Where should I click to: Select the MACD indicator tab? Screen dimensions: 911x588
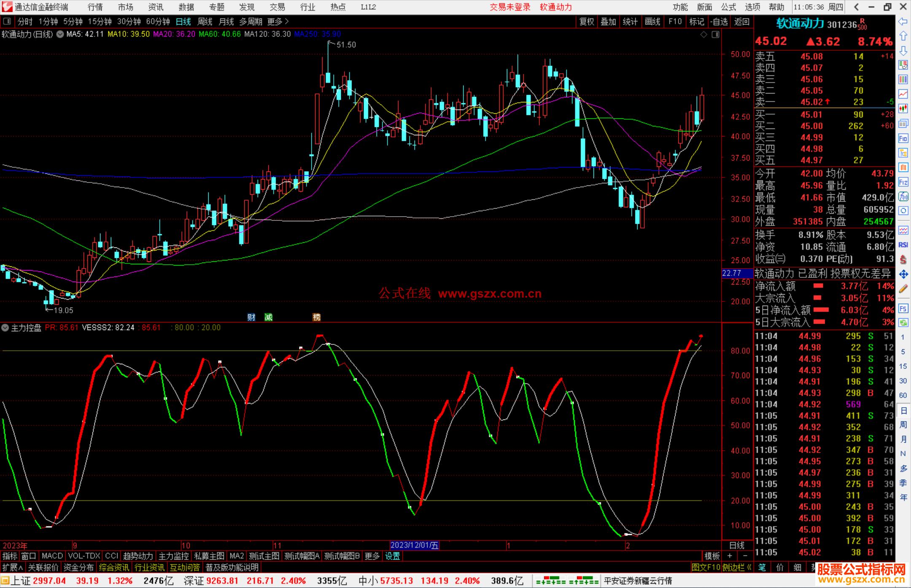click(x=52, y=556)
